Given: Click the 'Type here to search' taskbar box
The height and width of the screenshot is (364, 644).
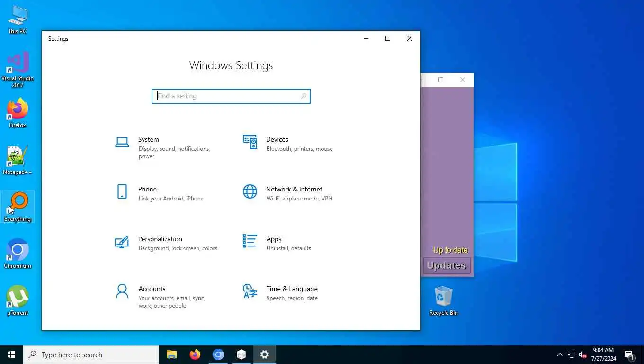Looking at the screenshot, I should click(91, 355).
